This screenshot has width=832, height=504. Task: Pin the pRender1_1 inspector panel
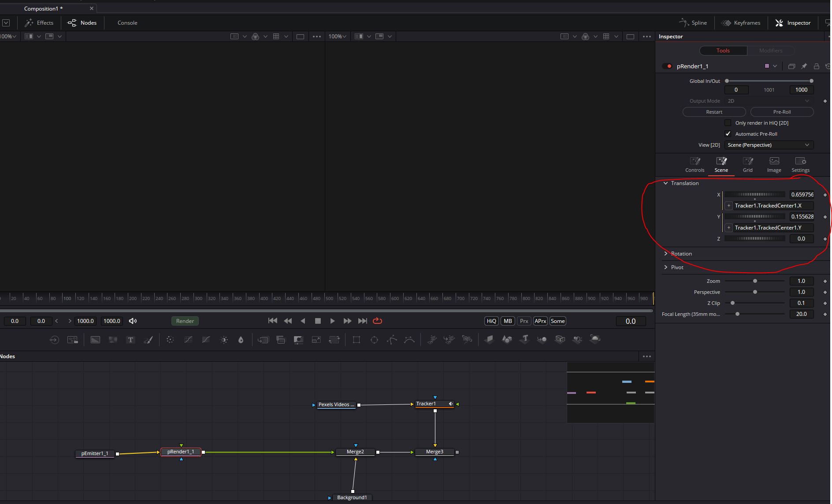click(804, 66)
